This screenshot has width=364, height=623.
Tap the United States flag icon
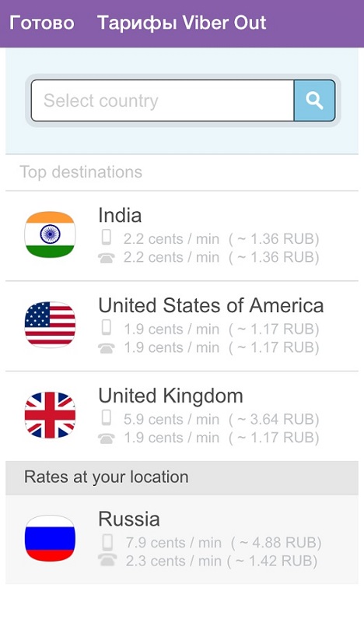click(x=50, y=325)
